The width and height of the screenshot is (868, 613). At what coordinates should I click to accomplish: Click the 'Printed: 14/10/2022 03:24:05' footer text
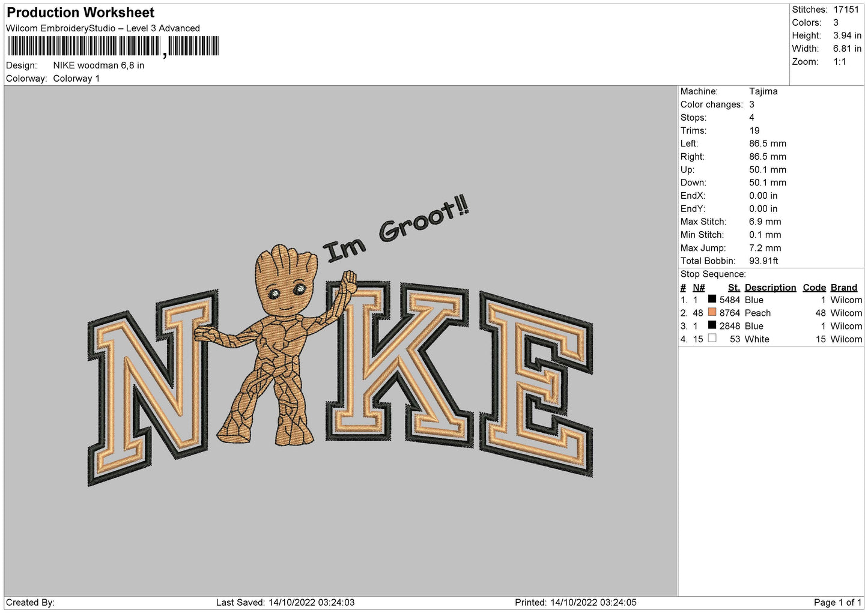pos(575,603)
